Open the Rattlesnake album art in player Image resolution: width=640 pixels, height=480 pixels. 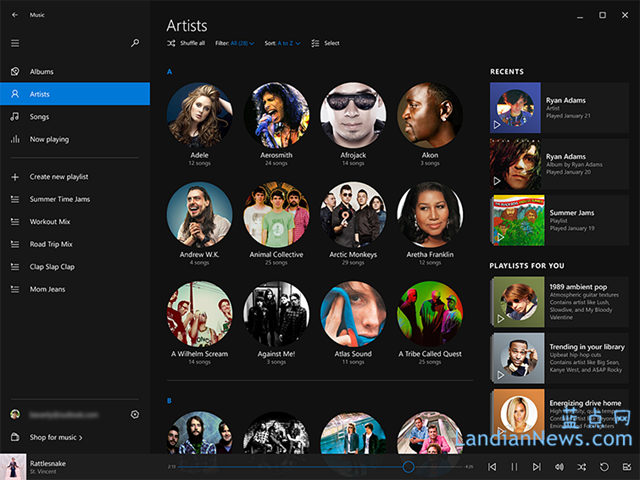point(13,467)
